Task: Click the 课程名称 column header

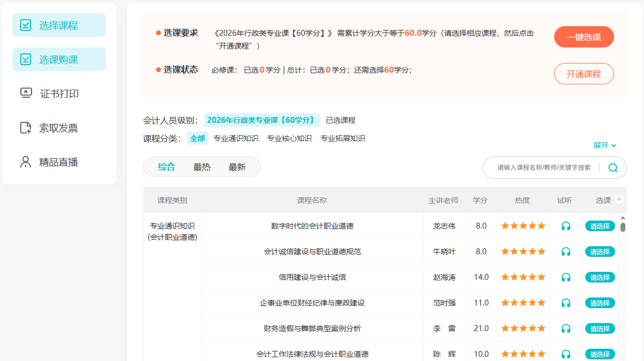Action: (312, 200)
